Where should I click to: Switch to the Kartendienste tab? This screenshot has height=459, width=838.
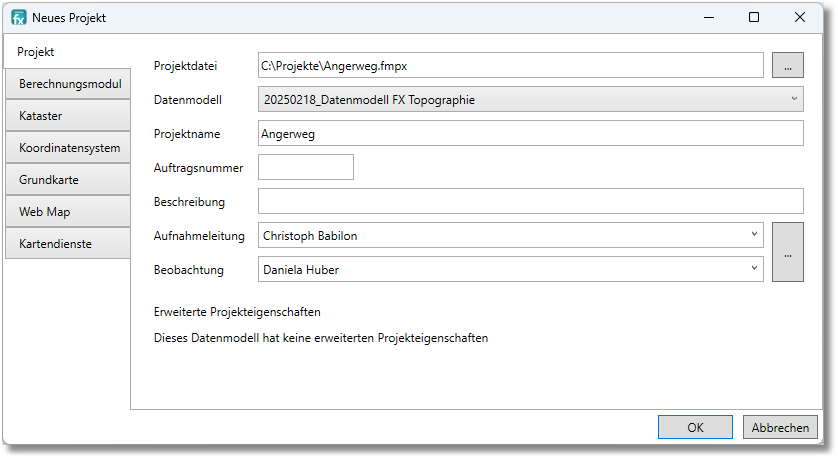[69, 244]
